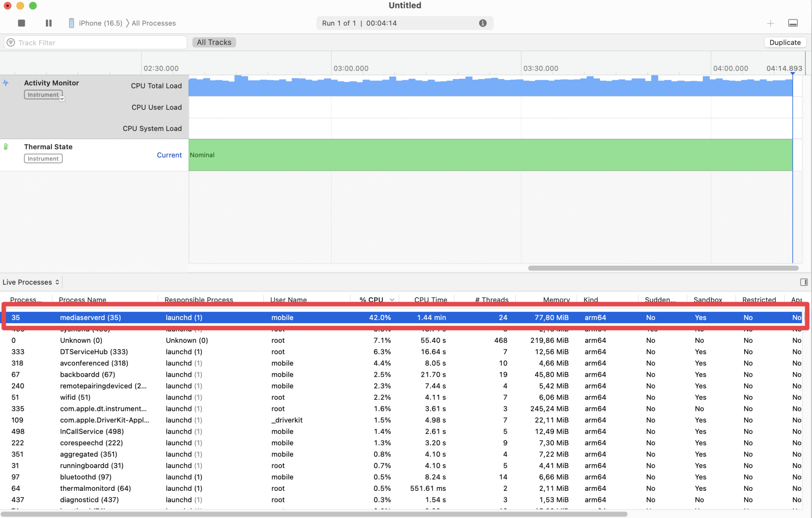812x518 pixels.
Task: Toggle the All Tracks filter
Action: 214,42
